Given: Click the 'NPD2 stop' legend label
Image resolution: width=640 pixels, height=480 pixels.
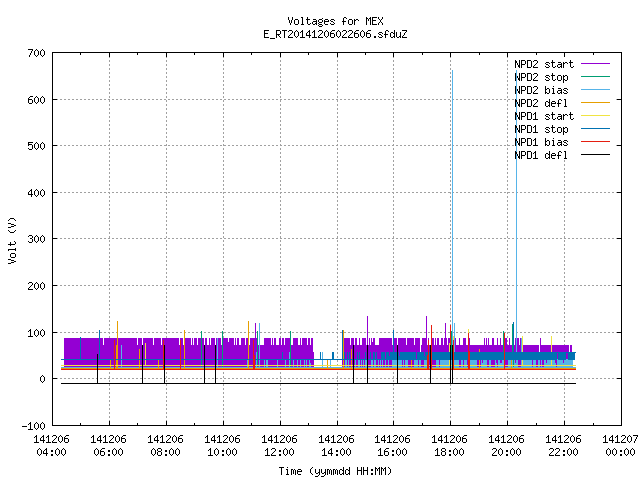Looking at the screenshot, I should pos(541,77).
